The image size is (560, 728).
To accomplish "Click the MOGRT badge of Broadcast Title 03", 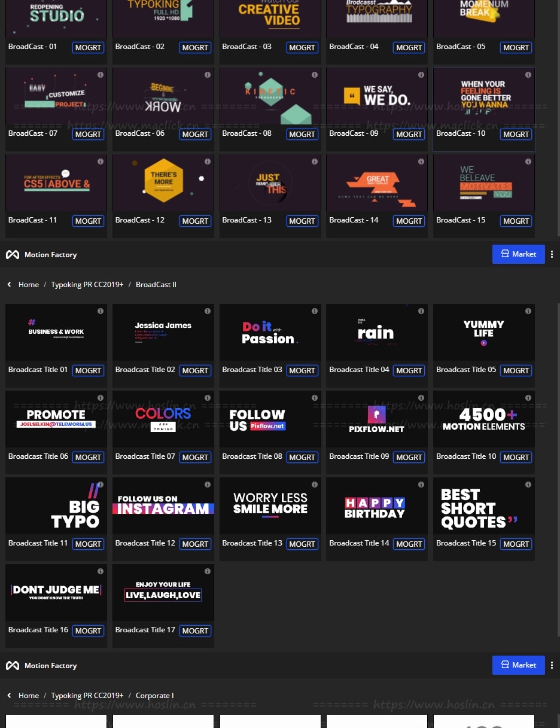I will pyautogui.click(x=302, y=371).
